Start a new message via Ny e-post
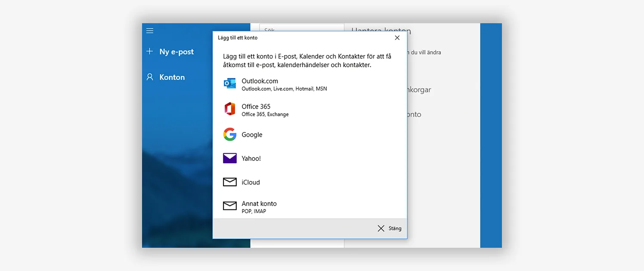 (x=176, y=52)
